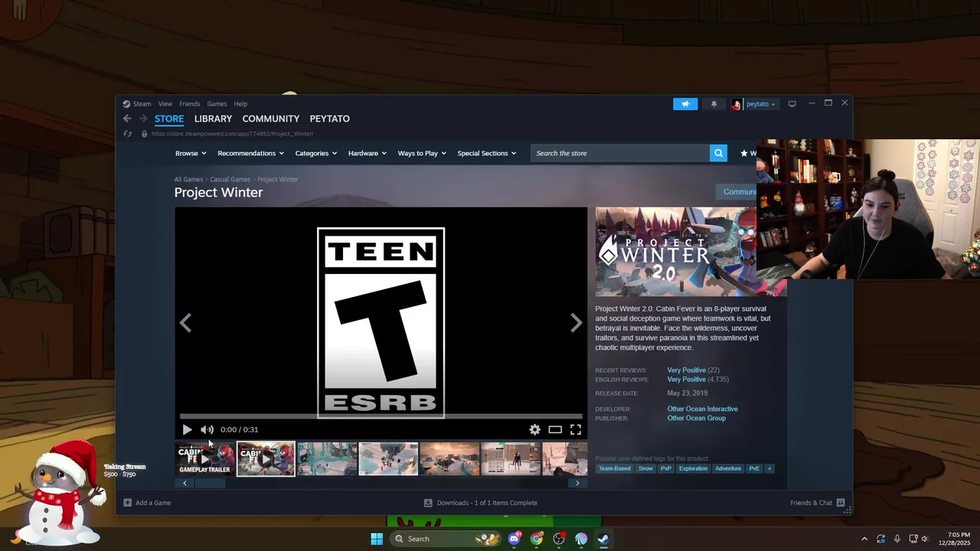Image resolution: width=980 pixels, height=551 pixels.
Task: Open the View menu
Action: tap(165, 104)
